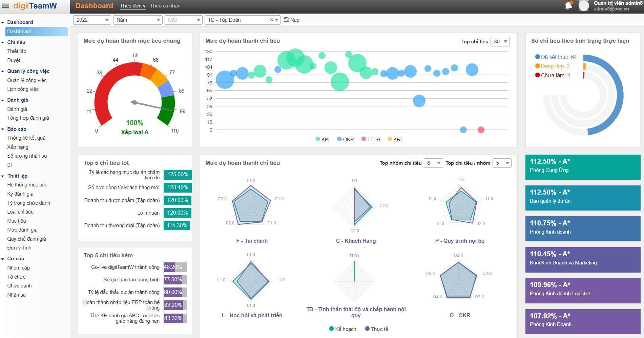This screenshot has height=338, width=644.
Task: Open Quy chế đánh giá settings
Action: tap(26, 239)
